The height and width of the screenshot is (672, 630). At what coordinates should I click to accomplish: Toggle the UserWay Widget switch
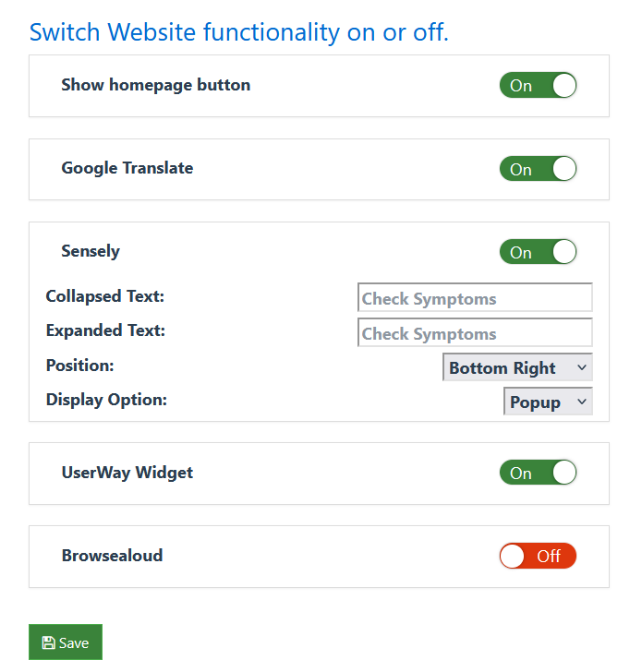[538, 474]
